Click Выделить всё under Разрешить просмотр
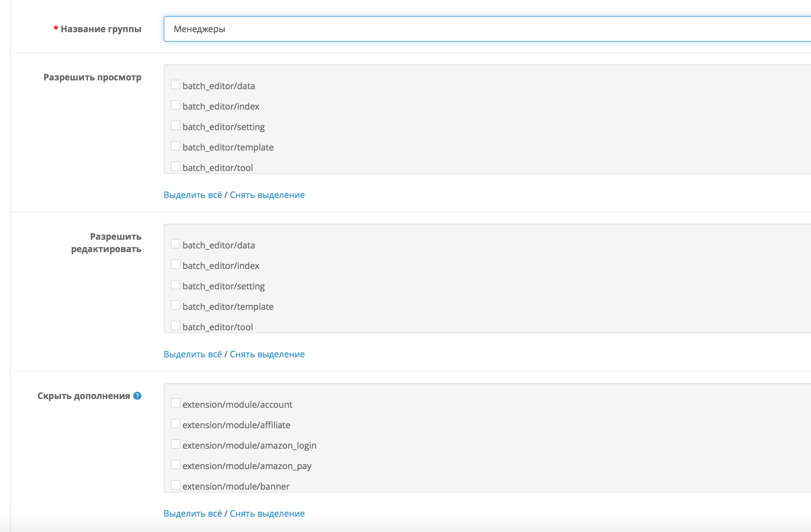 click(193, 195)
